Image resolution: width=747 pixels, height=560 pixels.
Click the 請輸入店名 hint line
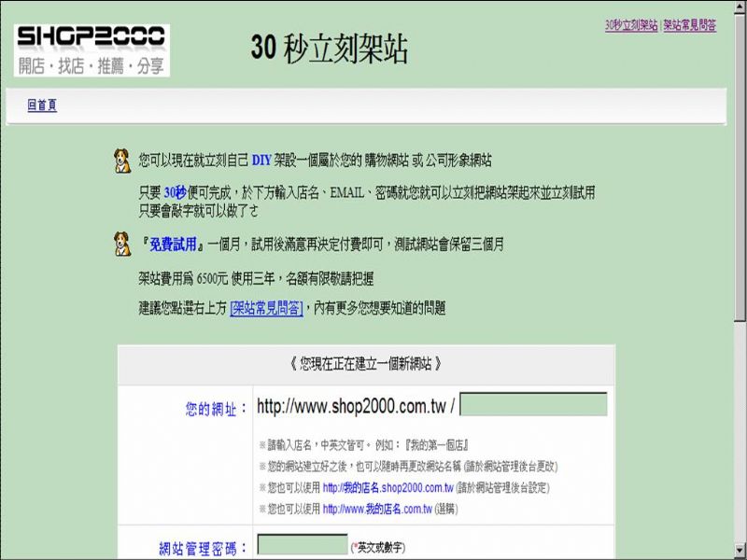click(x=363, y=445)
